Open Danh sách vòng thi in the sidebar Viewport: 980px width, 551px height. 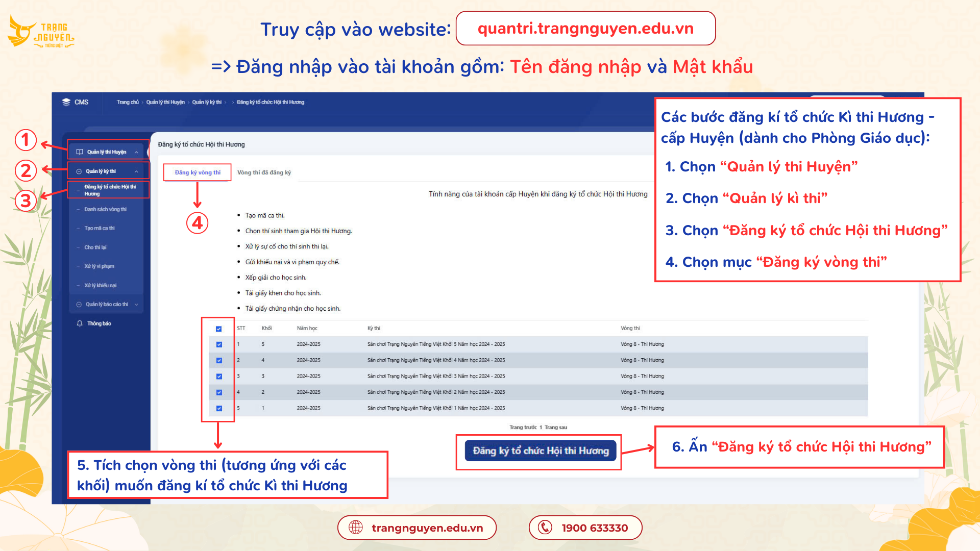(x=105, y=209)
